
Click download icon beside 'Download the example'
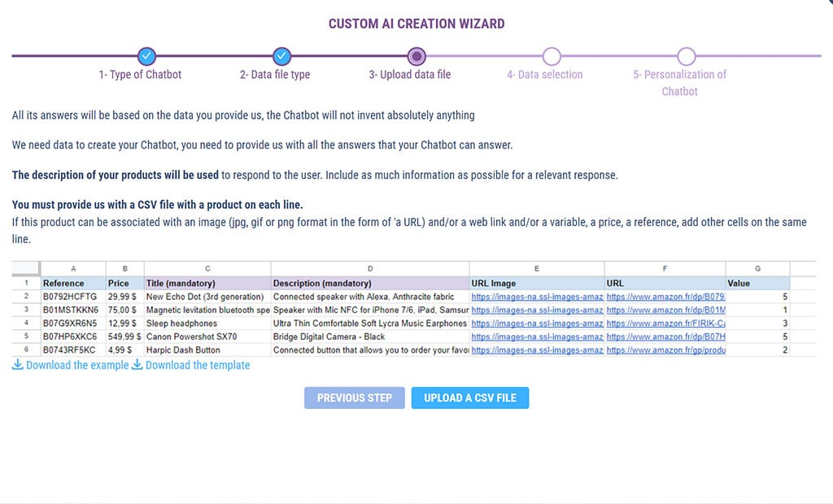point(18,365)
